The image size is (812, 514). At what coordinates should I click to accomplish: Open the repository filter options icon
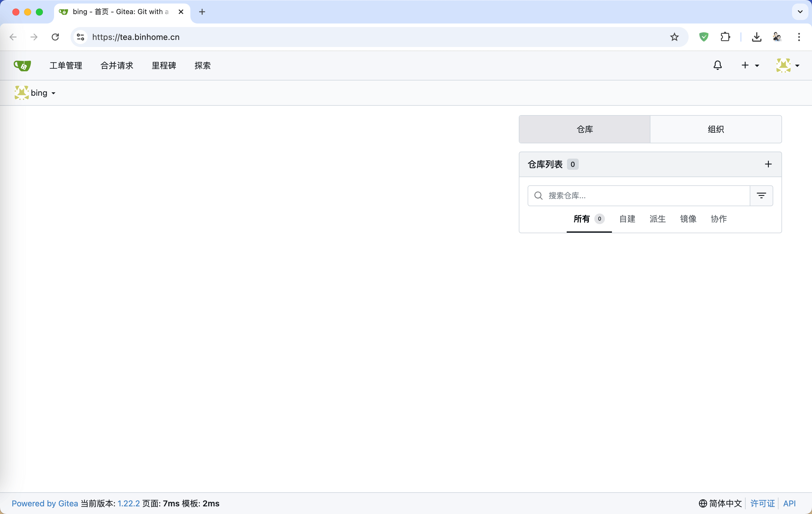click(761, 196)
